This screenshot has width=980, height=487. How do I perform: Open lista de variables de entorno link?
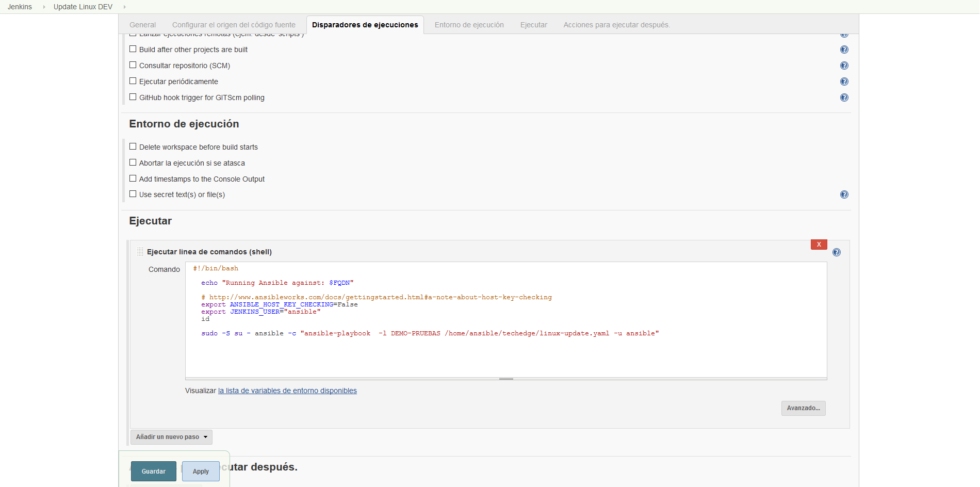tap(287, 391)
